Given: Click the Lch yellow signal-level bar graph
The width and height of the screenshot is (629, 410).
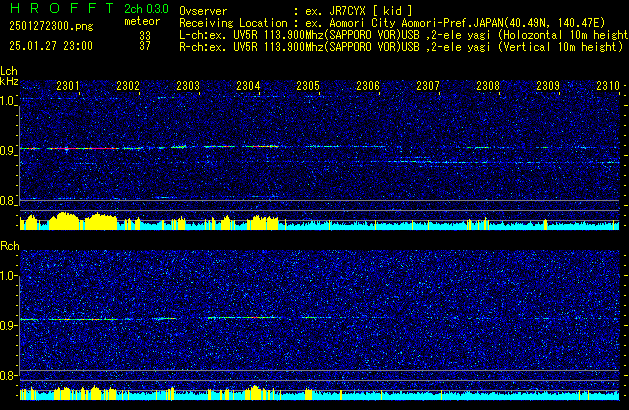Looking at the screenshot, I should pos(319,221).
